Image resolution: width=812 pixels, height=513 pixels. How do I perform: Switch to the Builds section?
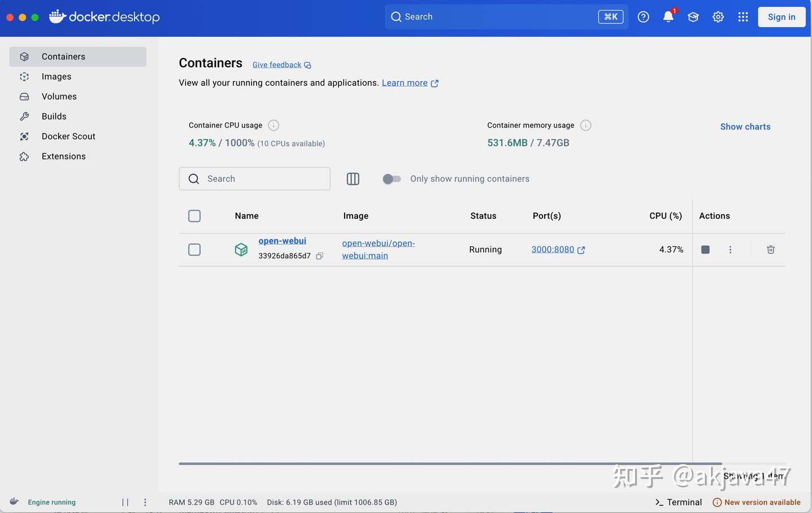coord(54,116)
